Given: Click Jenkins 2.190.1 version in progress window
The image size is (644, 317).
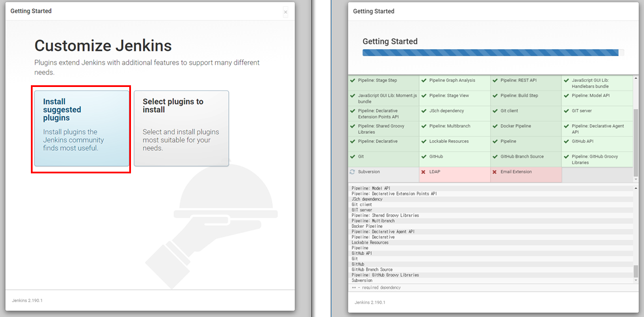Looking at the screenshot, I should coord(369,302).
